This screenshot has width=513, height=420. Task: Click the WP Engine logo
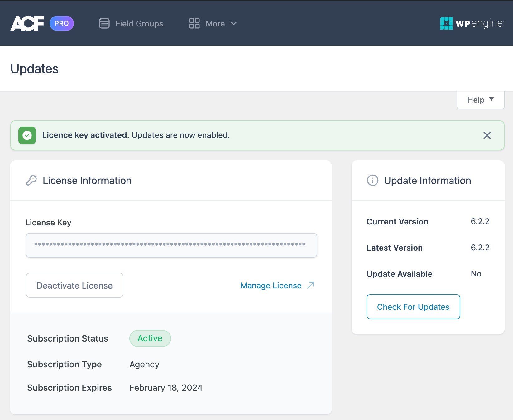(472, 23)
